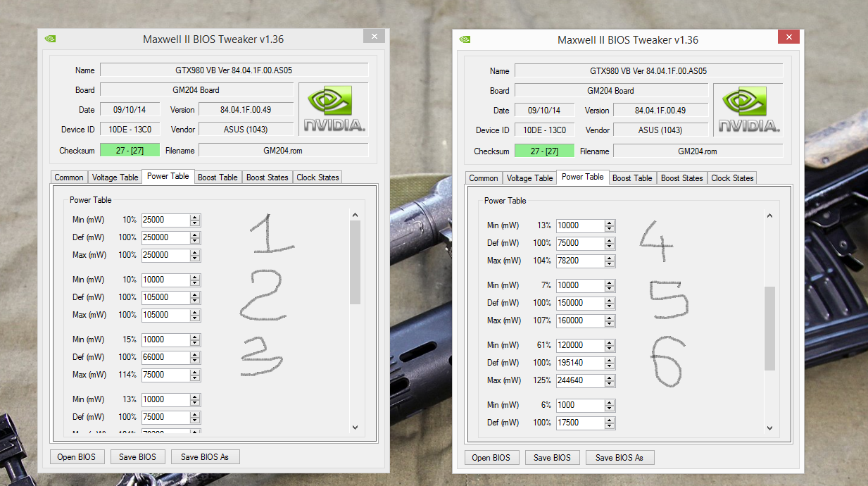
Task: Close the left BIOS Tweaker window with gray X
Action: (x=374, y=36)
